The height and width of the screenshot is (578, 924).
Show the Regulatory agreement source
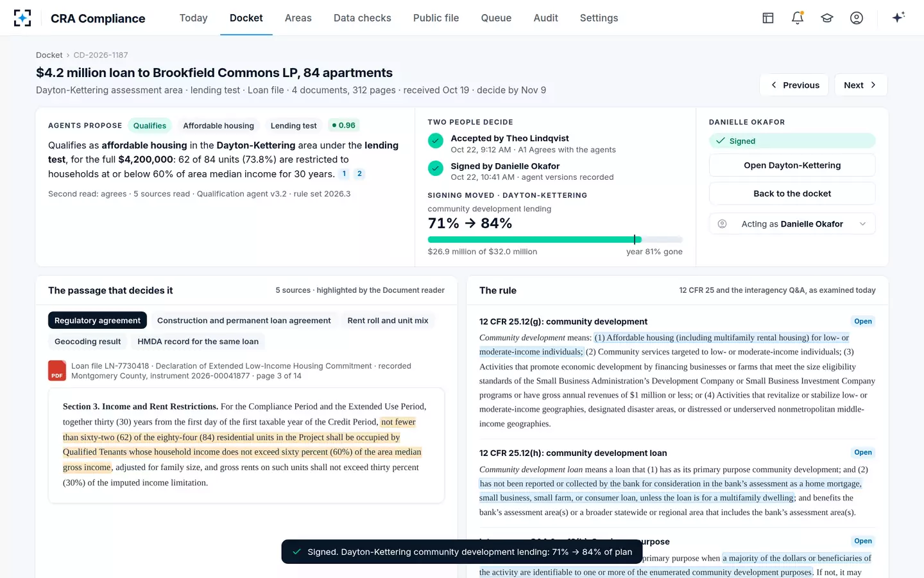coord(98,320)
